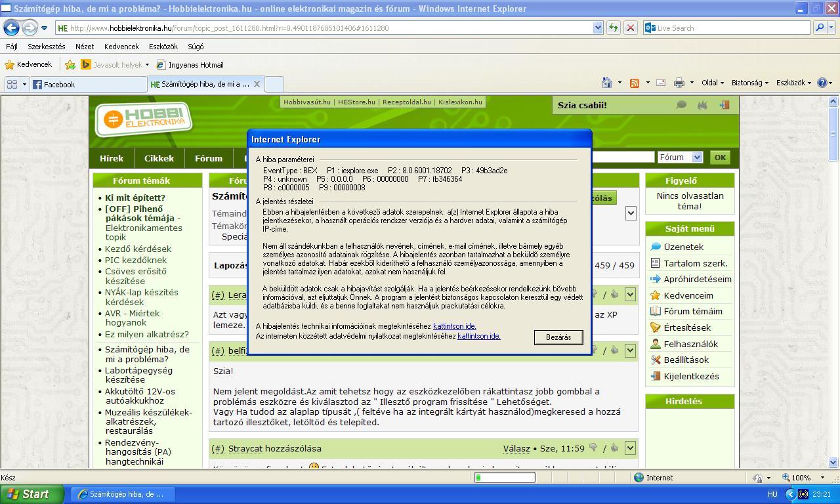Click the OK search button
Screen dimensions: 840x504
click(x=720, y=157)
